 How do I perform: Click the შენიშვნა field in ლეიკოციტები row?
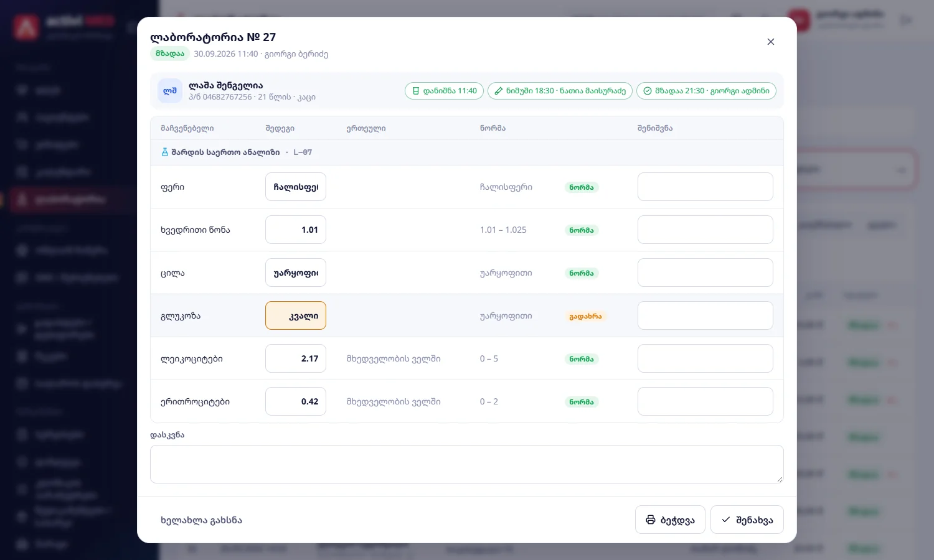pyautogui.click(x=705, y=358)
